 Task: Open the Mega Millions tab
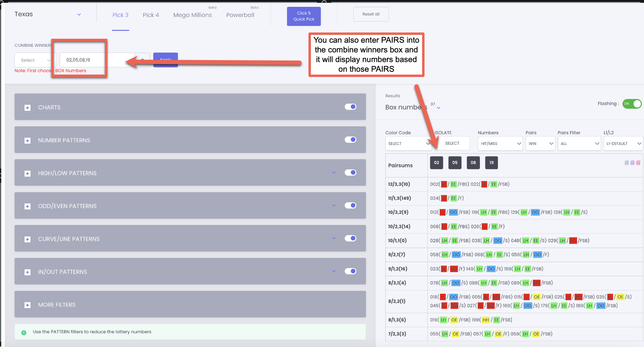pos(193,15)
